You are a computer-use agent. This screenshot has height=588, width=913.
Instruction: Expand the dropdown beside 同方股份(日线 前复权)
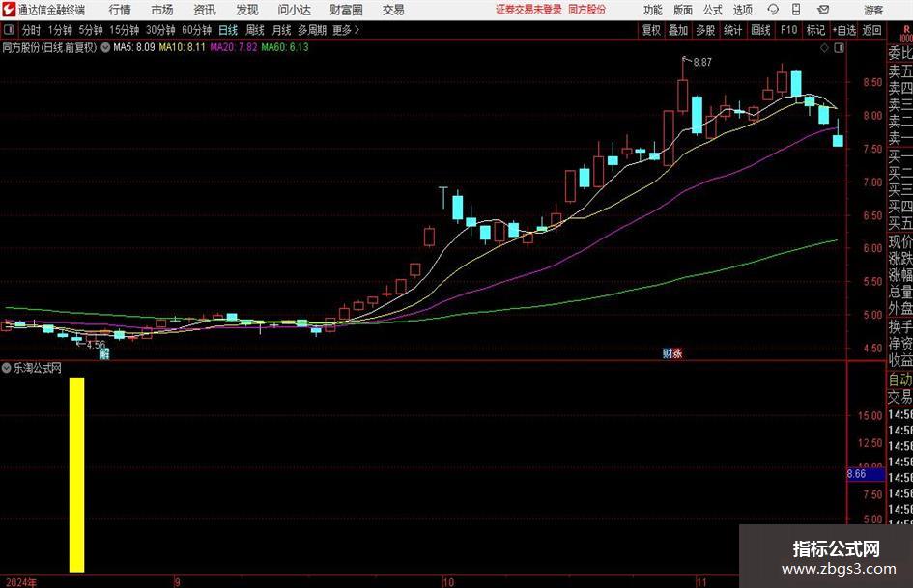coord(105,47)
